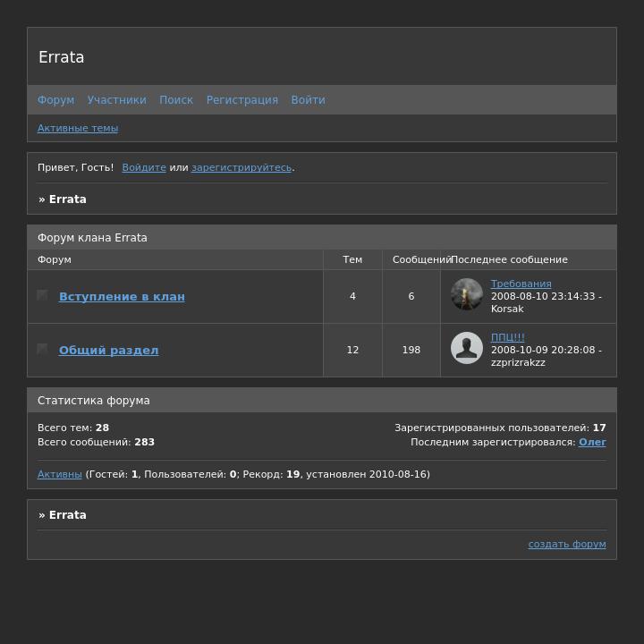Open the Форум navigation item
The image size is (644, 644).
pyautogui.click(x=55, y=100)
